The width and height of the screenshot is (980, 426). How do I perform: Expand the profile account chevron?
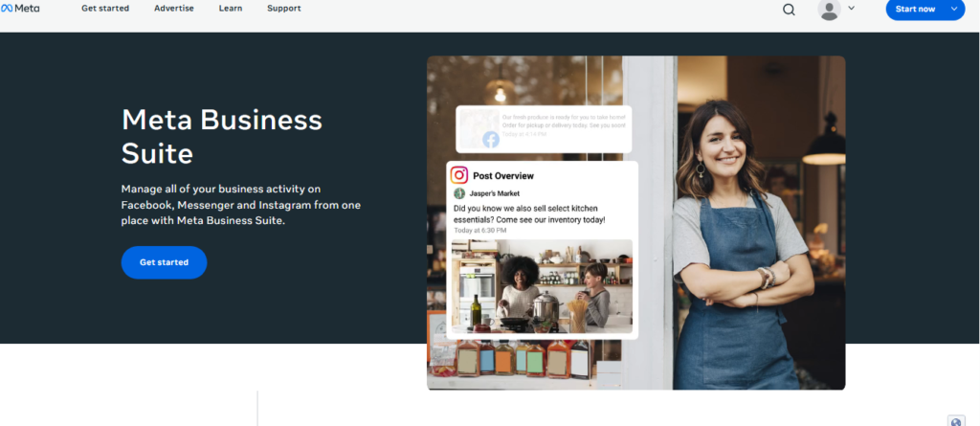851,8
